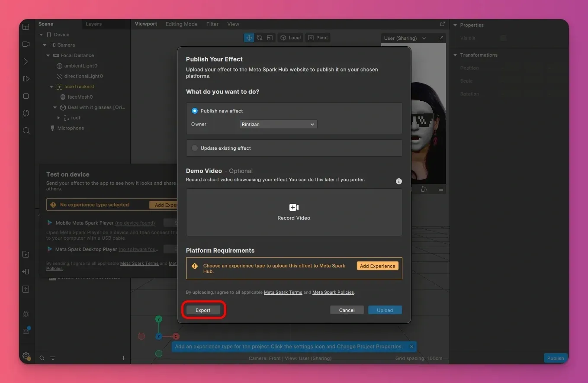588x383 pixels.
Task: Click the demo video info icon
Action: pyautogui.click(x=398, y=181)
